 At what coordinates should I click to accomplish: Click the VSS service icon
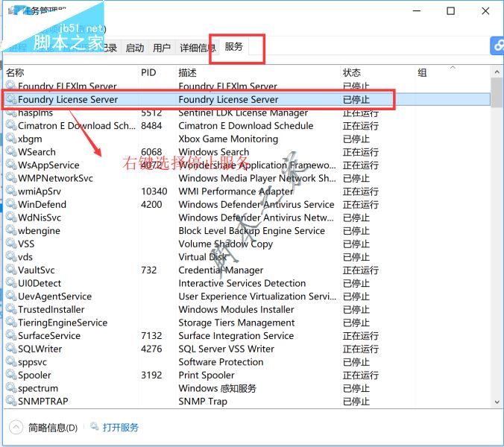[11, 244]
